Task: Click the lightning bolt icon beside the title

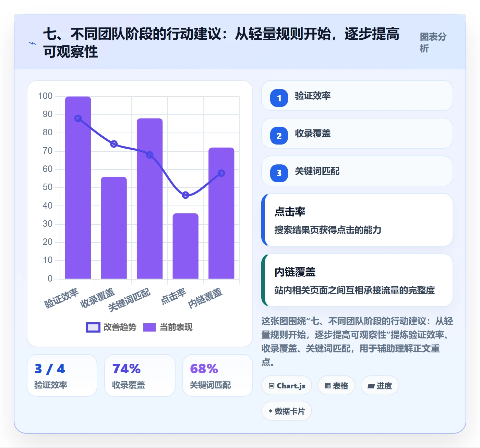Action: 32,43
